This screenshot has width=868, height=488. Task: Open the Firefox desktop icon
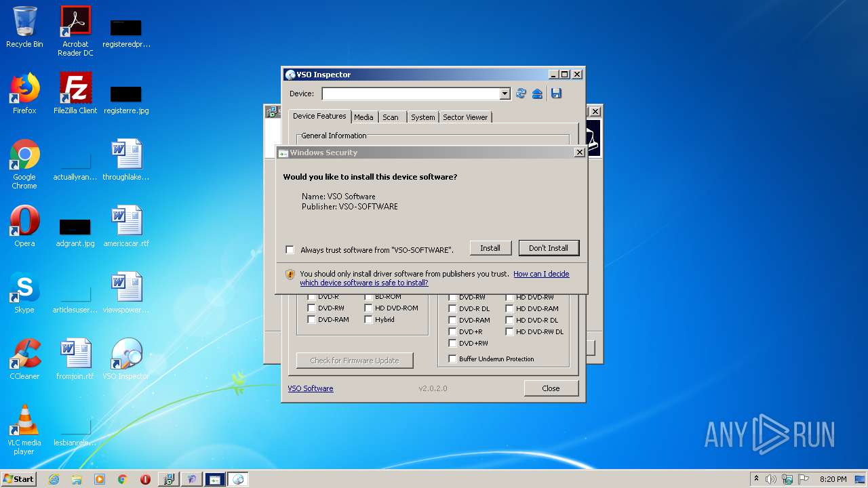(24, 94)
